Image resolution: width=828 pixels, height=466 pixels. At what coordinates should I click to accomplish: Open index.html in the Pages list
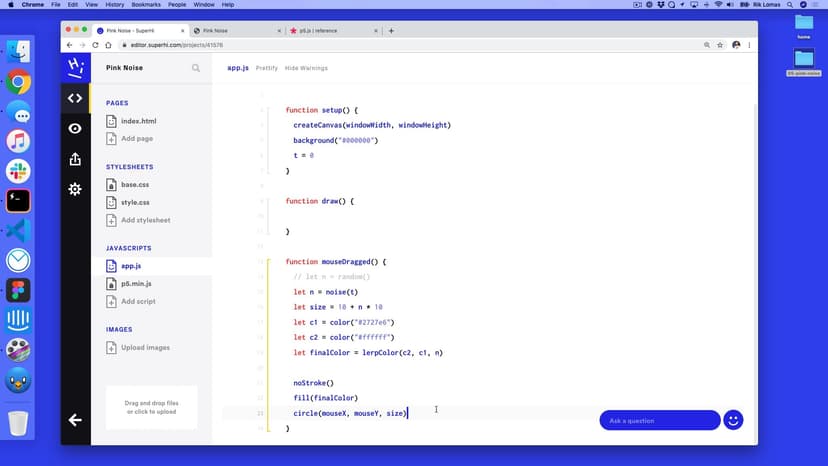138,121
